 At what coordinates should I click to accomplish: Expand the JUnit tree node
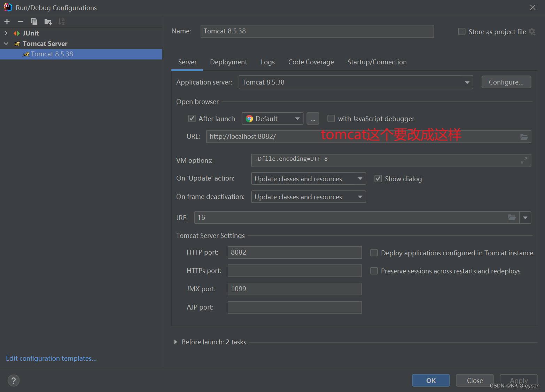[x=6, y=33]
